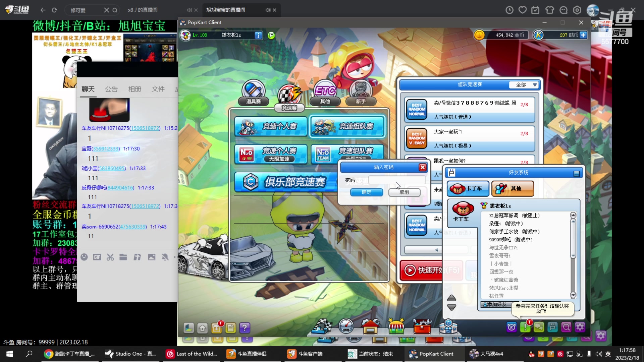Select the newbie mode icon (新手)

[x=361, y=93]
